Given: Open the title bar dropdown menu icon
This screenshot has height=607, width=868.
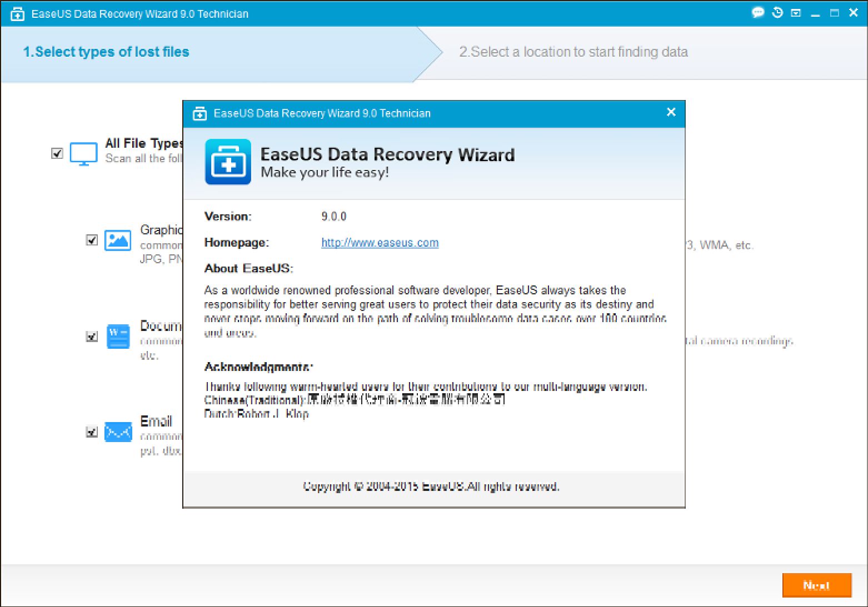Looking at the screenshot, I should coord(796,12).
